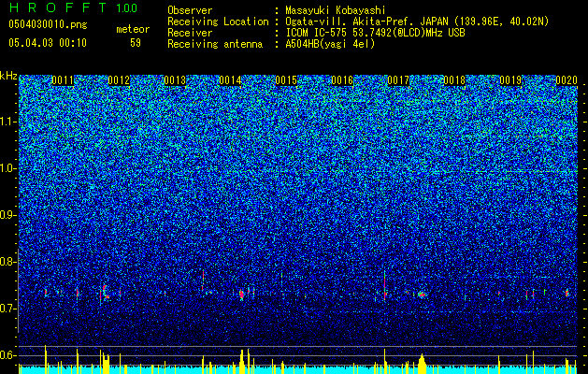Click the 0013 time marker
This screenshot has width=588, height=374.
click(x=175, y=80)
